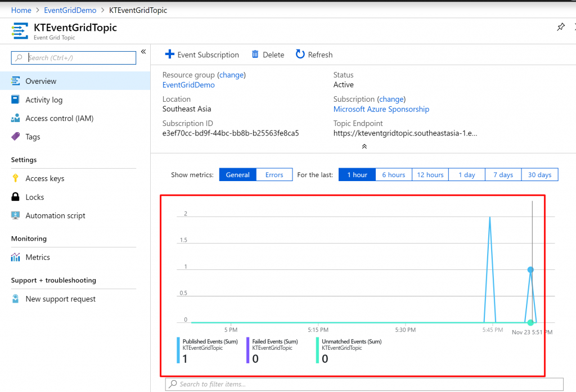Click the Locks padlock icon
This screenshot has width=576, height=392.
pos(15,196)
